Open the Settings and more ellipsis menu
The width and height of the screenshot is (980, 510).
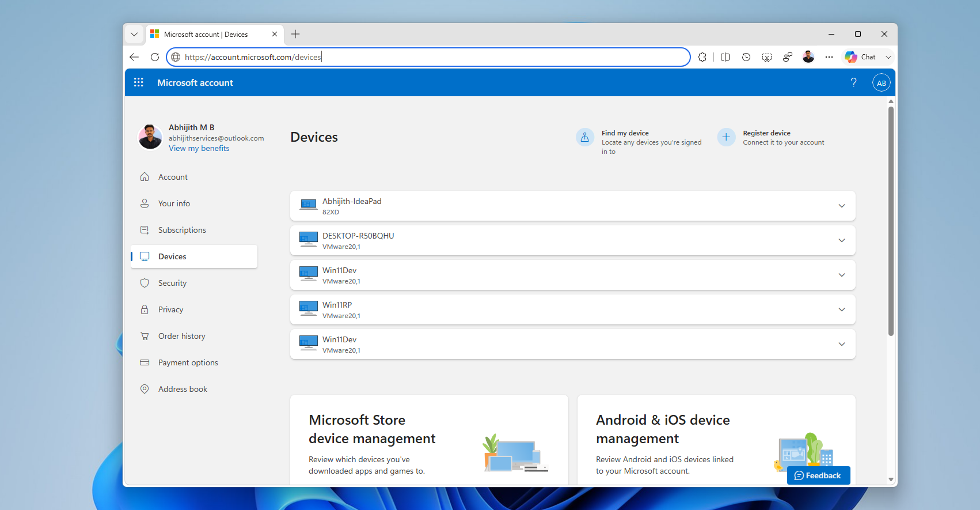tap(829, 57)
